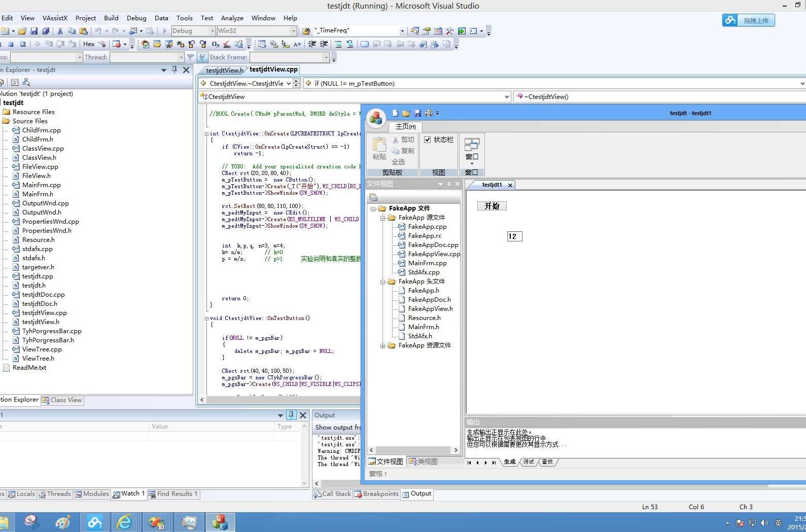Collapse the FakeApp 文件 root tree node
This screenshot has height=532, width=806.
click(x=373, y=208)
